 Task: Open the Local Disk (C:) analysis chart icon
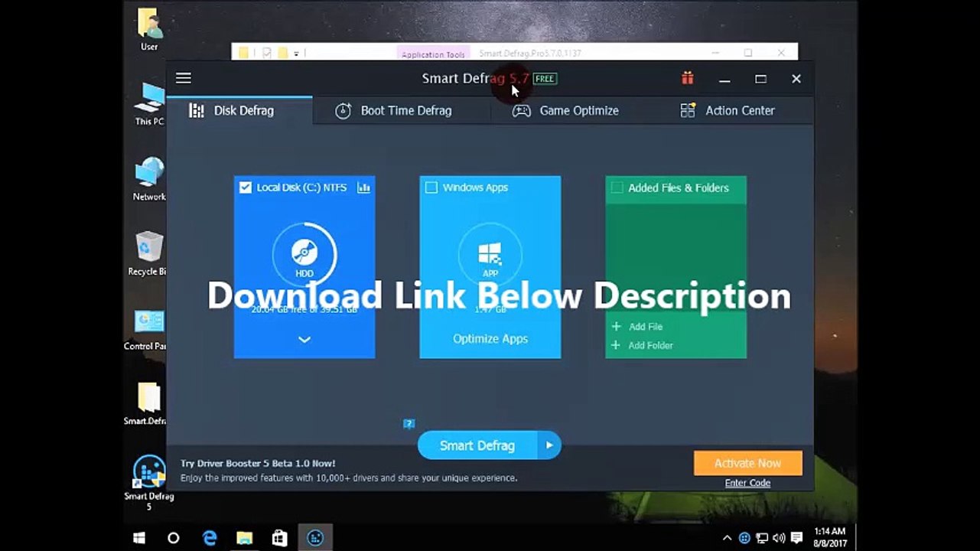363,187
